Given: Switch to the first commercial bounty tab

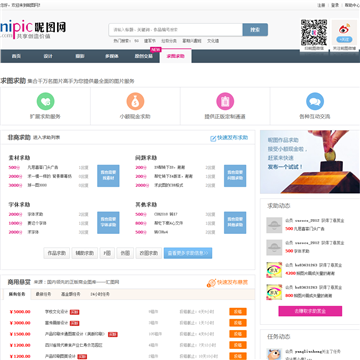Looking at the screenshot, I should click(x=17, y=294).
